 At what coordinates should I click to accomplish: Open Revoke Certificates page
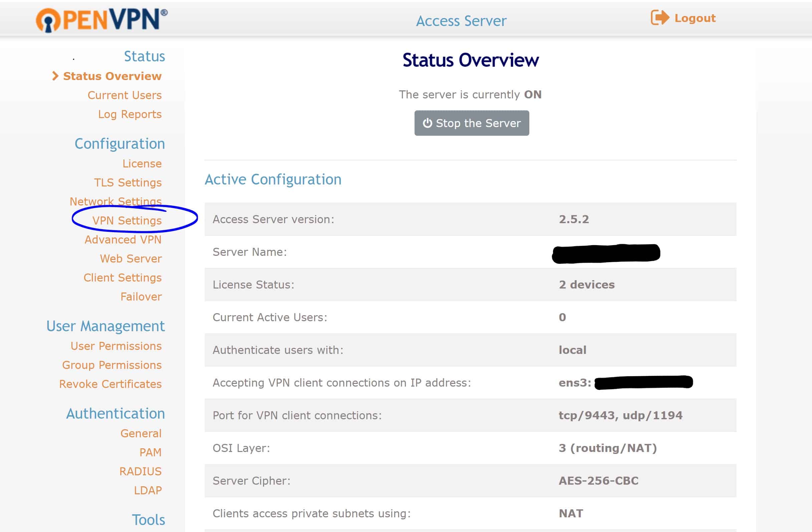tap(110, 384)
